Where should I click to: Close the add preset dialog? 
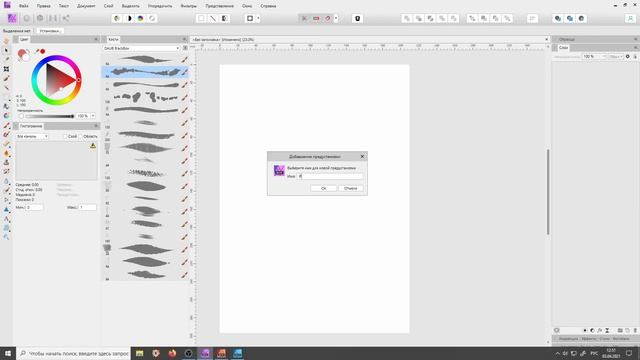(x=362, y=156)
